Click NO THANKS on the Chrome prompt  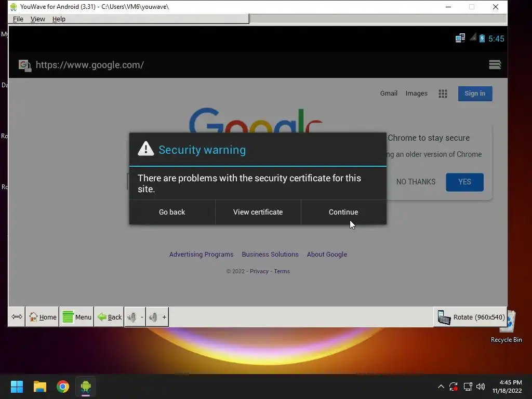click(x=416, y=182)
